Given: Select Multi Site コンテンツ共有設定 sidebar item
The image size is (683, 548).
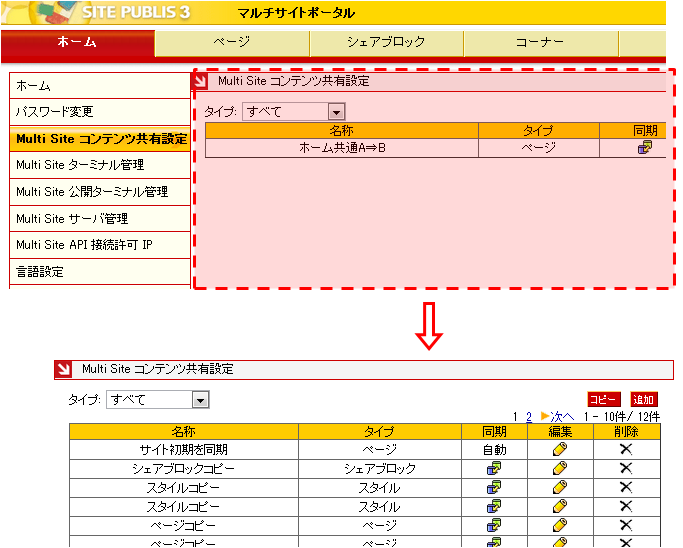Looking at the screenshot, I should [x=100, y=139].
